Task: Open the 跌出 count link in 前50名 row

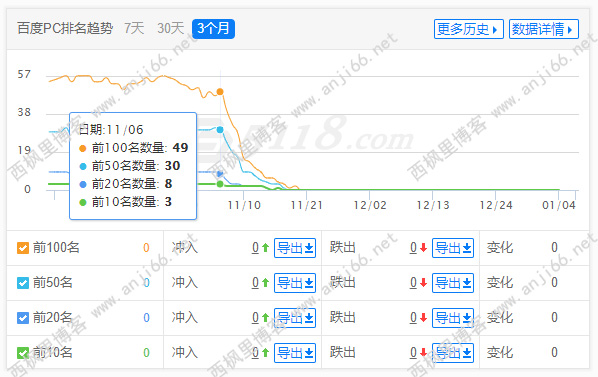Action: coord(413,283)
